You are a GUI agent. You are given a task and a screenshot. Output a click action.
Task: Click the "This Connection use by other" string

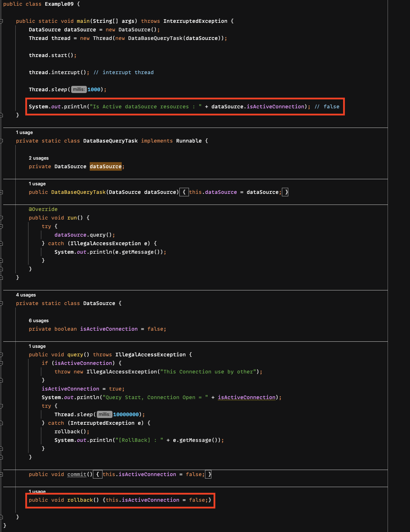point(208,372)
